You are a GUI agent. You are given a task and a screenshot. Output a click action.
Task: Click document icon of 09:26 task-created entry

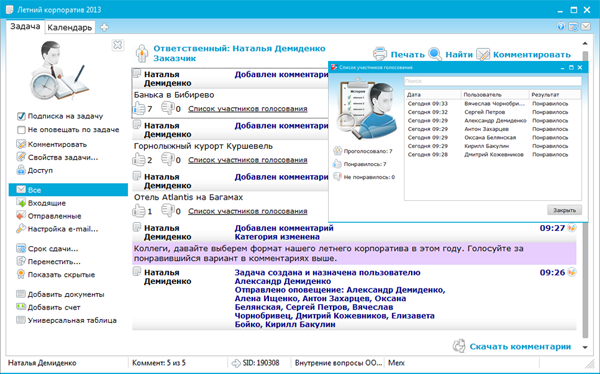coord(137,272)
